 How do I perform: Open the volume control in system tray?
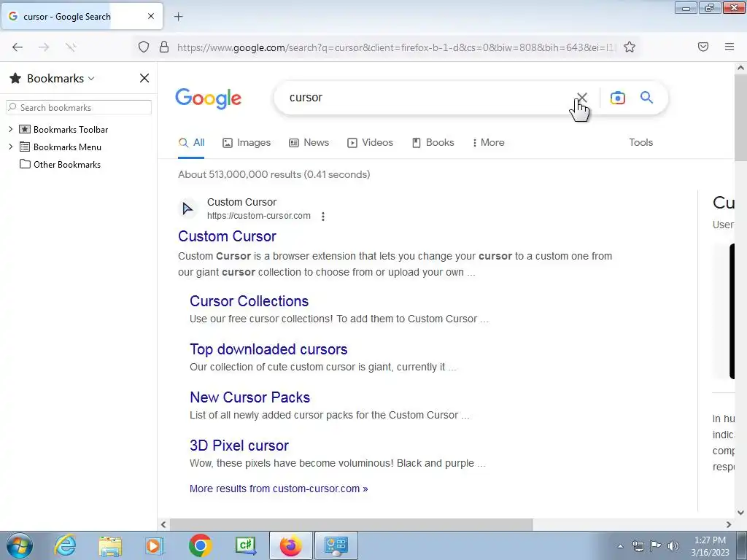pos(673,546)
